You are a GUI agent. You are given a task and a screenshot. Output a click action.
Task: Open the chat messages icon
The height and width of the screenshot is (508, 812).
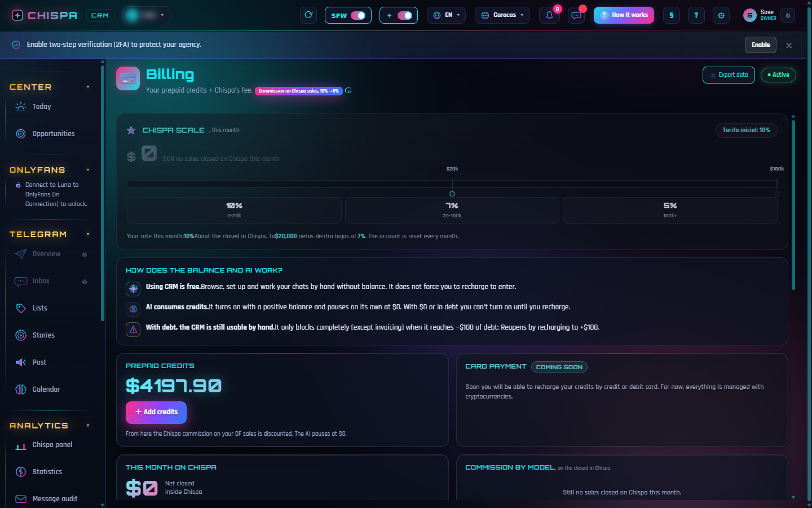pyautogui.click(x=576, y=15)
